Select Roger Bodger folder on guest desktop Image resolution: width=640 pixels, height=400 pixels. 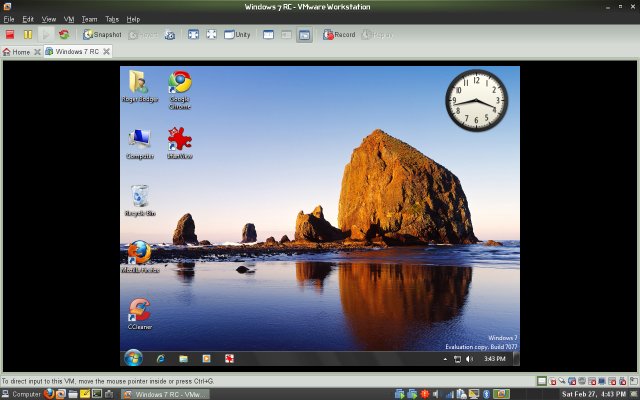(140, 86)
